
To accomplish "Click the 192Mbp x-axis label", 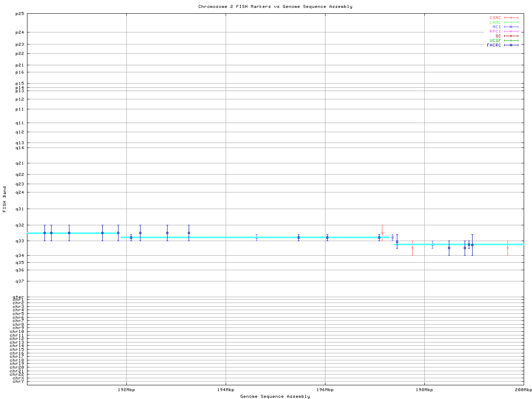I will pyautogui.click(x=126, y=390).
